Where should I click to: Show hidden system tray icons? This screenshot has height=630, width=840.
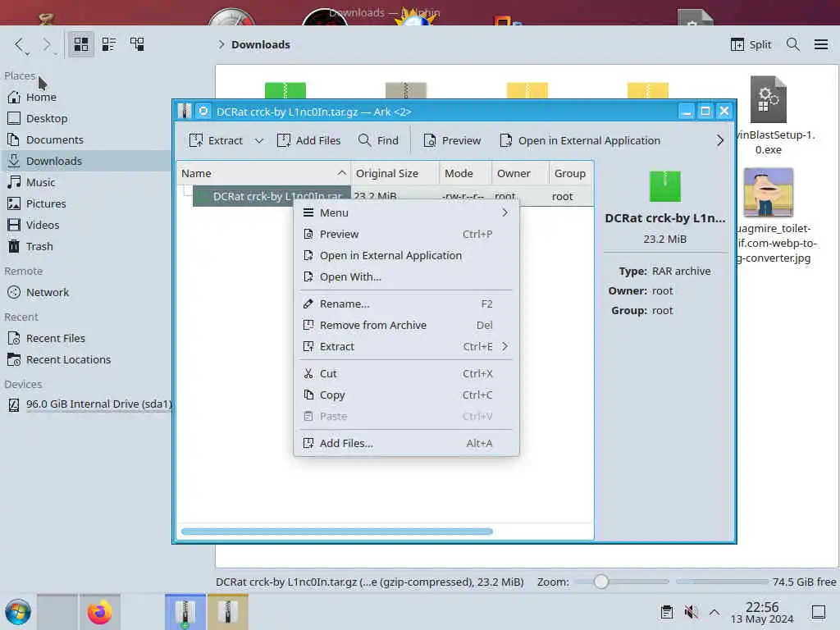point(714,612)
